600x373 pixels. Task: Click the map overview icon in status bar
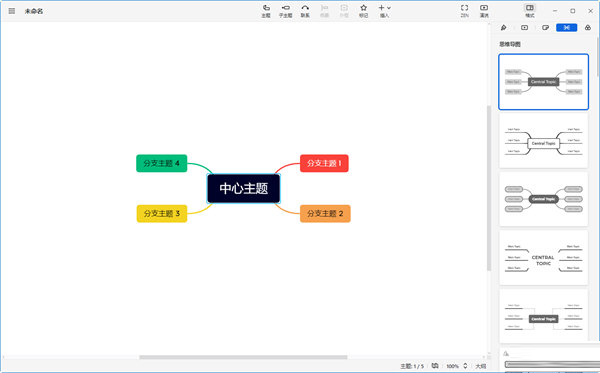click(435, 366)
